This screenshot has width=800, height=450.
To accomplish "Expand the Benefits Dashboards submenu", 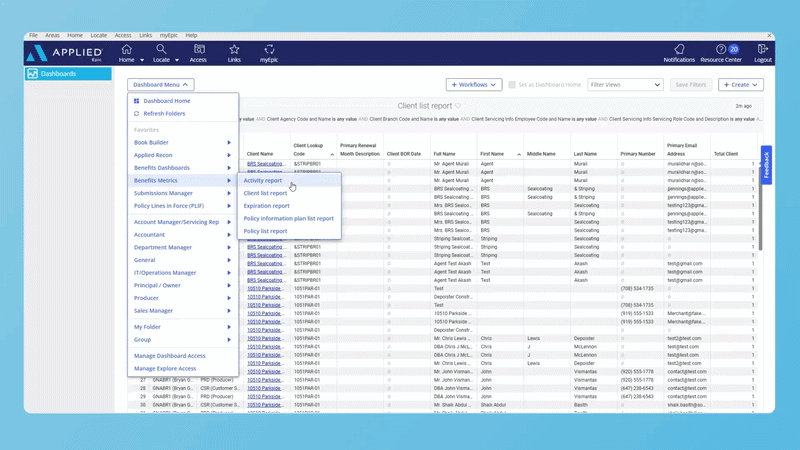I will [183, 168].
